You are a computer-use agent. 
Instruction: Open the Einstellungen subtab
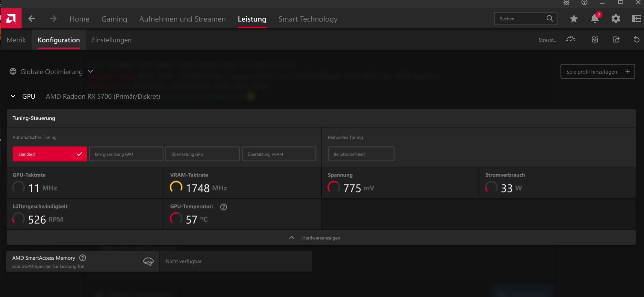[112, 40]
